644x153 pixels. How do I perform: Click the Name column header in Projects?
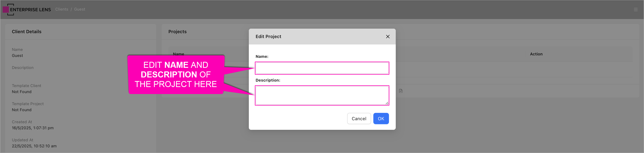[x=179, y=54]
